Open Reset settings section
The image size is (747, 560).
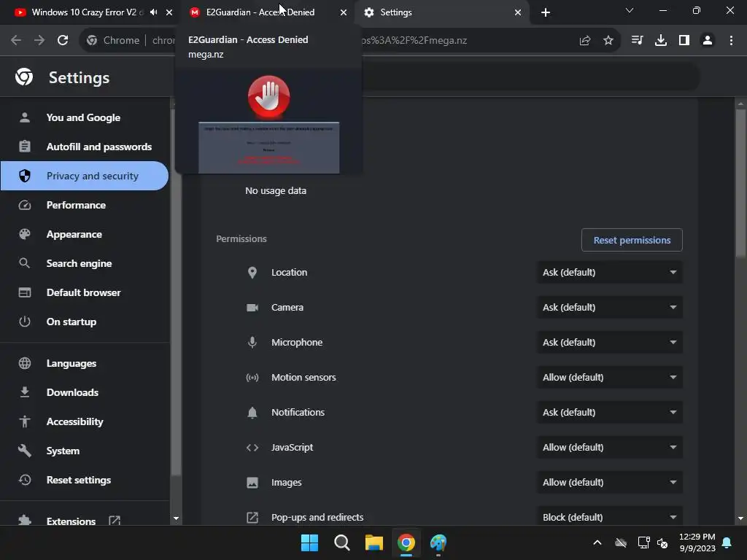tap(84, 480)
